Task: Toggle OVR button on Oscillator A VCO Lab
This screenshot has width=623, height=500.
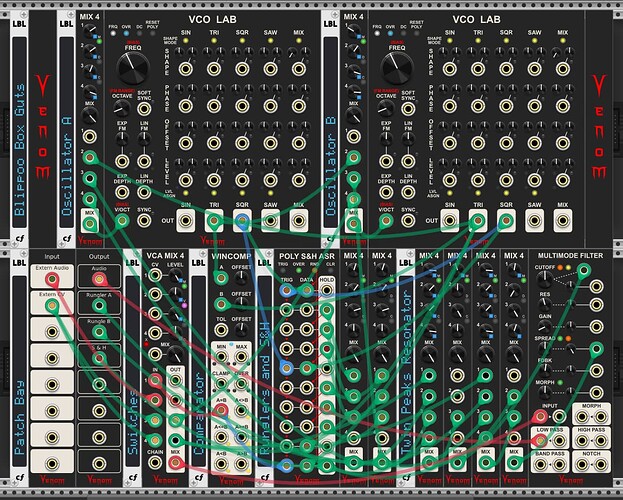Action: point(126,33)
